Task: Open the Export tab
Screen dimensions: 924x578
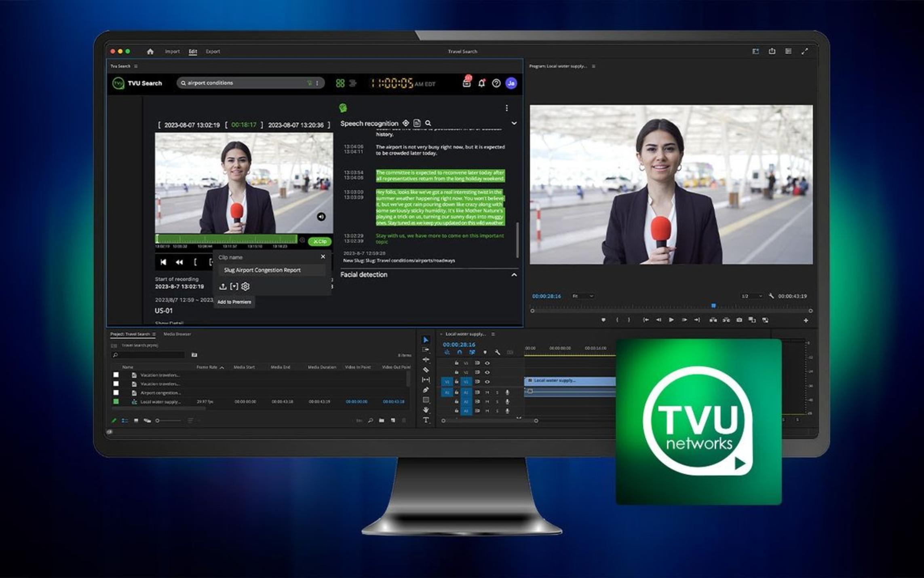Action: 213,51
